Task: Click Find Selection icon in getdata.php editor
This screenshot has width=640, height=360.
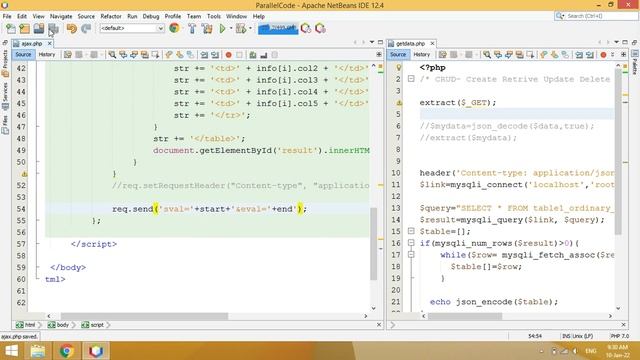Action: click(487, 55)
